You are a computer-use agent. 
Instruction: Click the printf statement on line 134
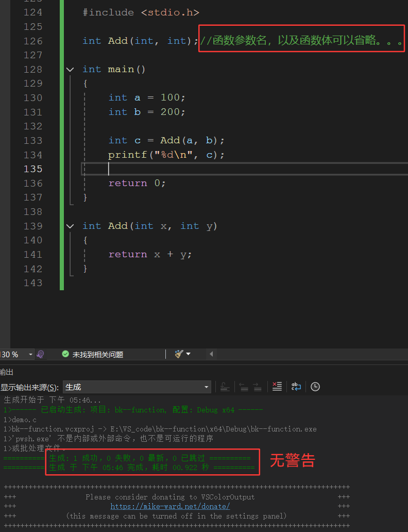(x=166, y=155)
